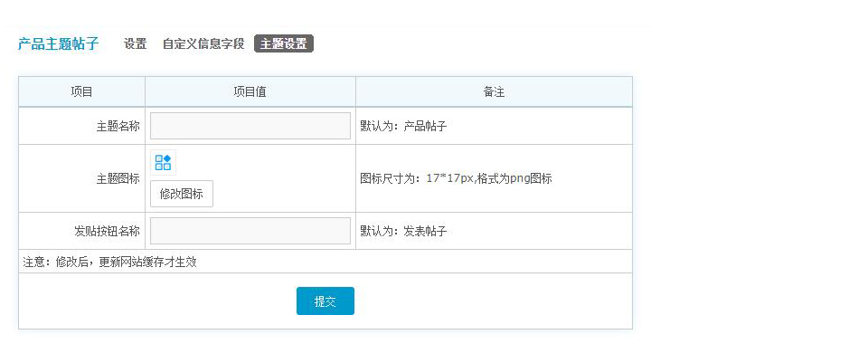Submit the form with 提交 button
This screenshot has height=363, width=868.
tap(325, 301)
